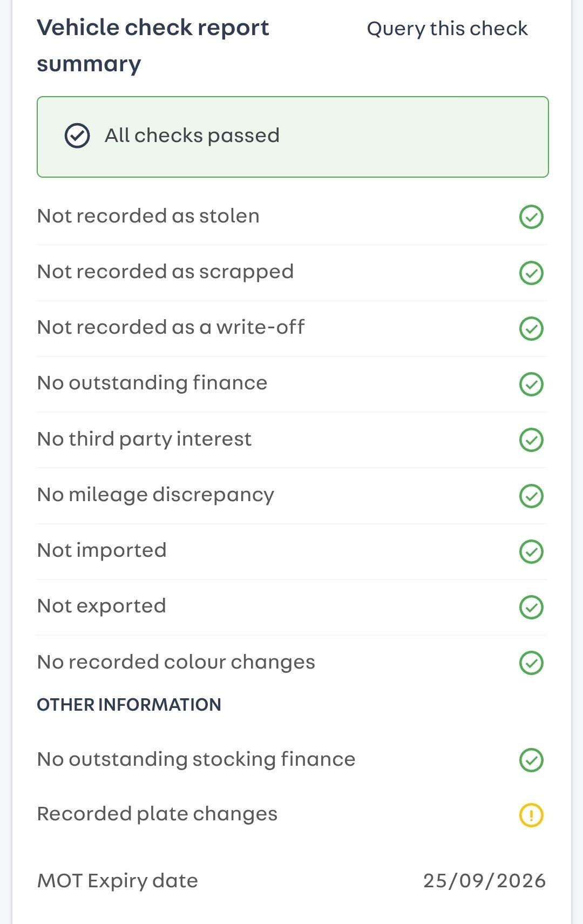This screenshot has width=583, height=924.
Task: Open the Query this check link
Action: click(x=447, y=29)
